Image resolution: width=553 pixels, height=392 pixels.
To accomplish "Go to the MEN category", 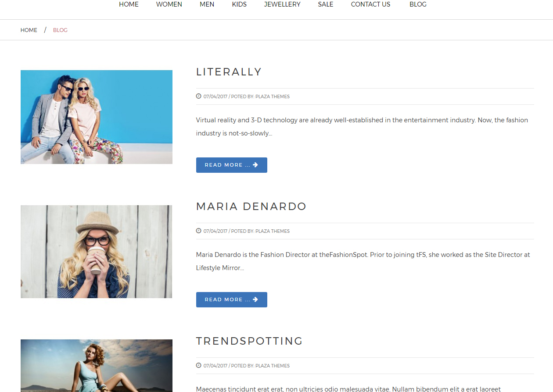I will click(x=207, y=4).
